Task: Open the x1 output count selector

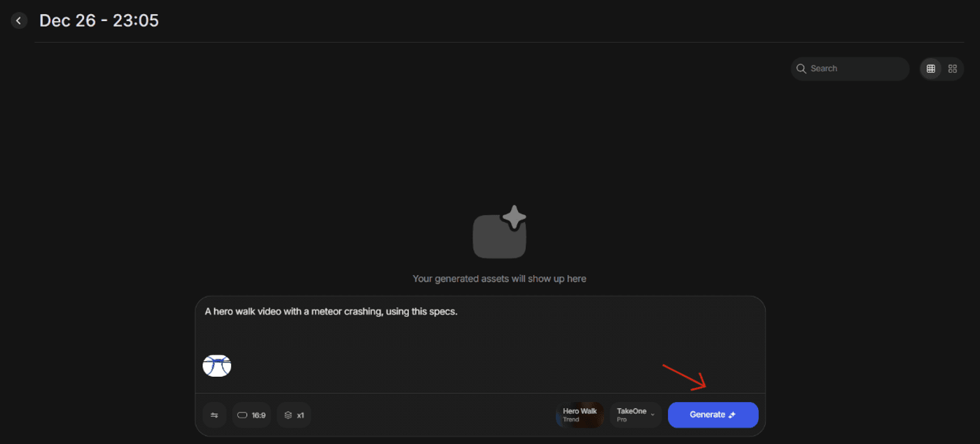Action: click(295, 415)
